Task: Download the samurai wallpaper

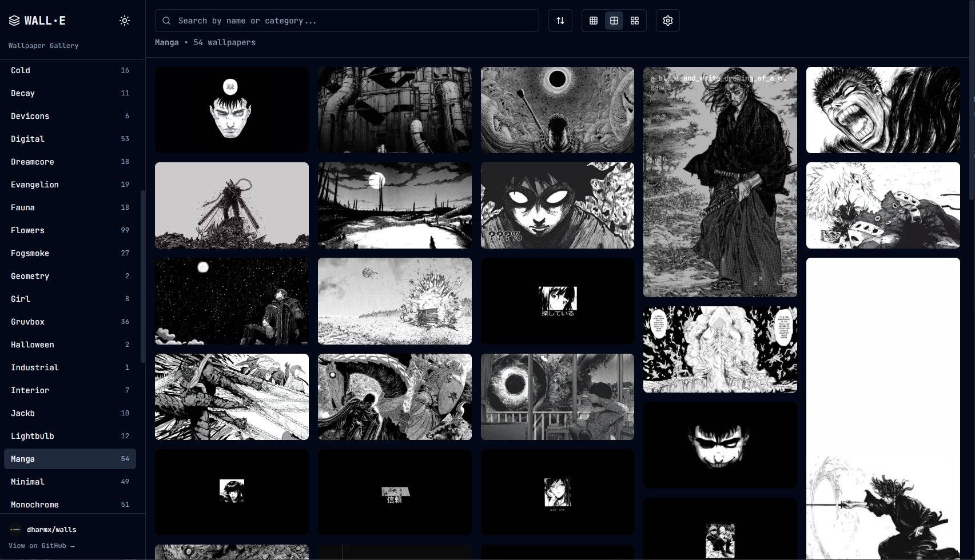Action: pos(781,282)
